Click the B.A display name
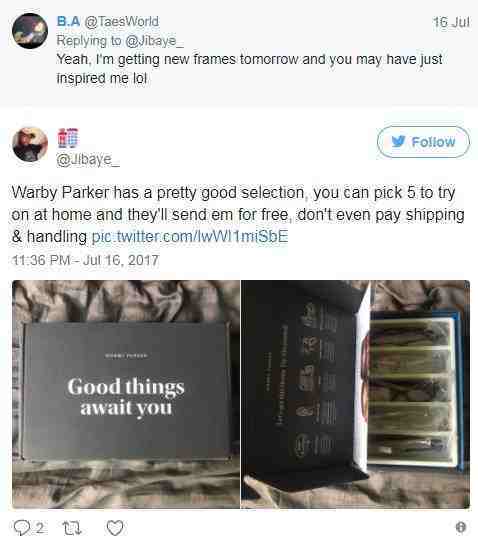The width and height of the screenshot is (478, 544). (68, 22)
